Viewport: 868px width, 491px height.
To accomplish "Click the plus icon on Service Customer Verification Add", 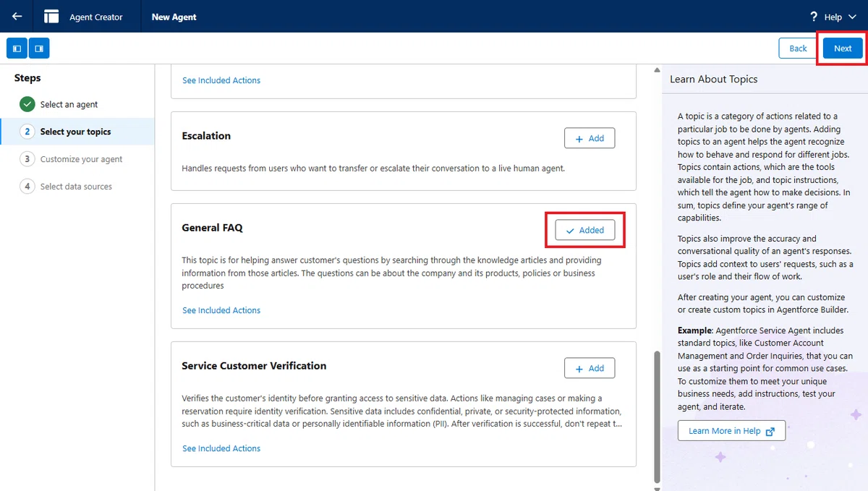I will click(579, 368).
